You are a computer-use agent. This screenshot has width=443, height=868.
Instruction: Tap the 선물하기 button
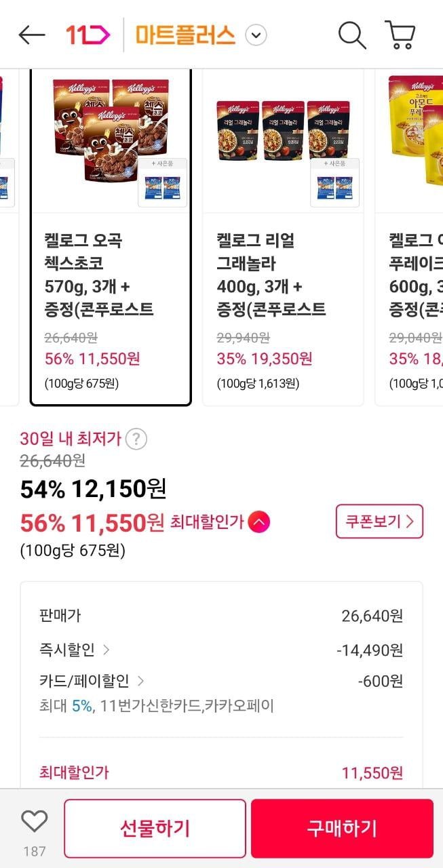click(x=155, y=828)
